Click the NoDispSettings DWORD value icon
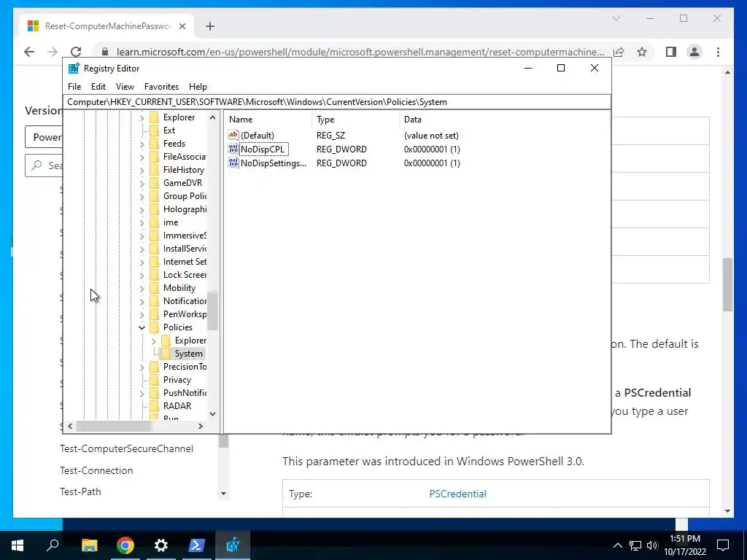 pos(233,163)
